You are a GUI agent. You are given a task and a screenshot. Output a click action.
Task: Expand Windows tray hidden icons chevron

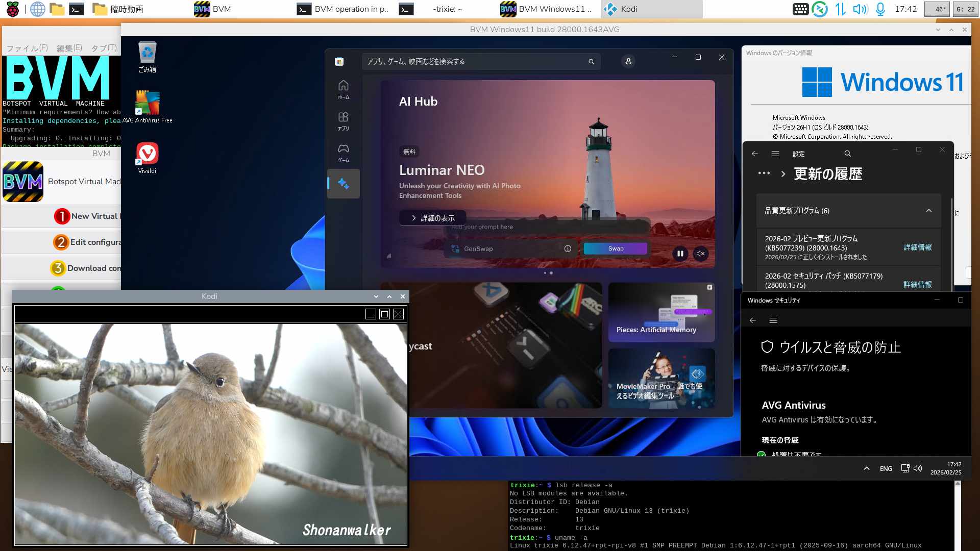coord(866,468)
